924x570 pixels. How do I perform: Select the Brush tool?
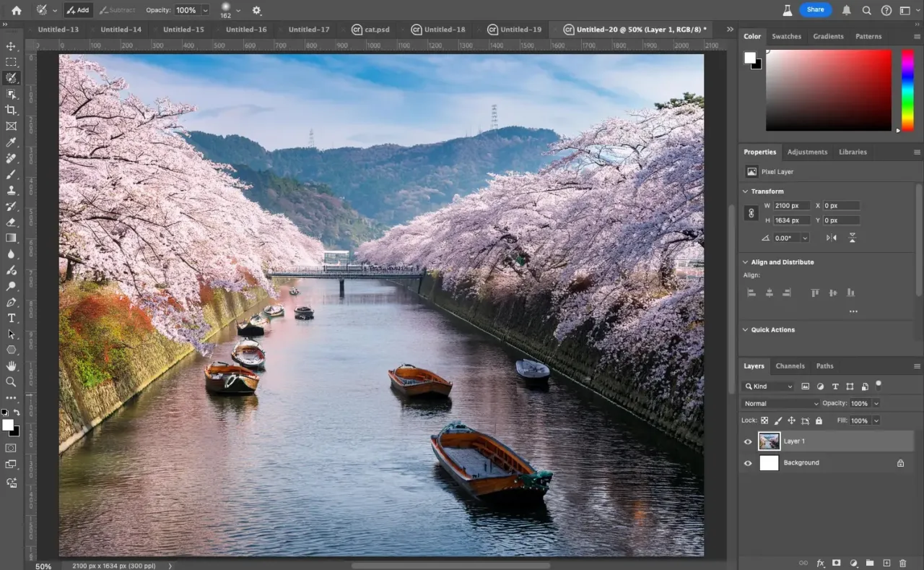pos(10,174)
